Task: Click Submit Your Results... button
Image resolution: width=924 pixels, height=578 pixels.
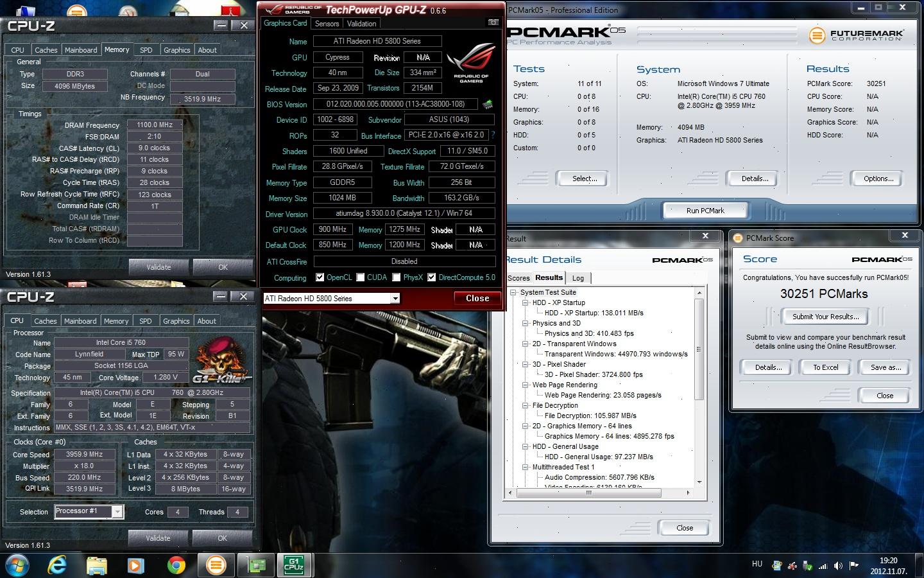Action: click(x=825, y=317)
